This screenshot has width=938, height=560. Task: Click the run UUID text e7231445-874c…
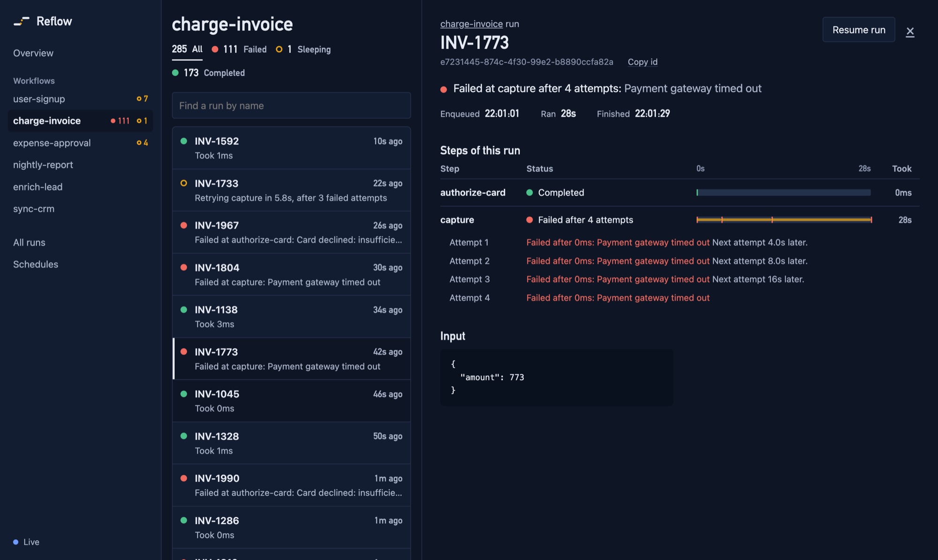(527, 62)
